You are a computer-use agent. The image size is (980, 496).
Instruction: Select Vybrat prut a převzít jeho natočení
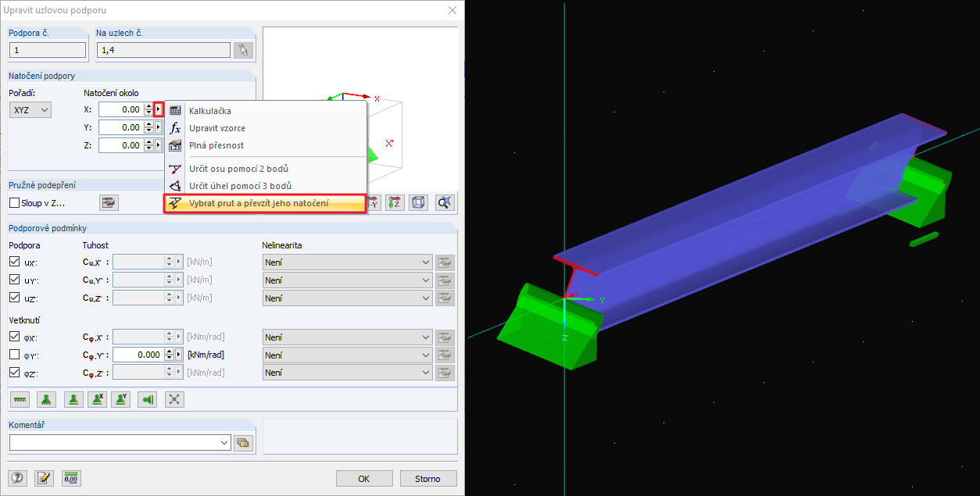pos(265,203)
